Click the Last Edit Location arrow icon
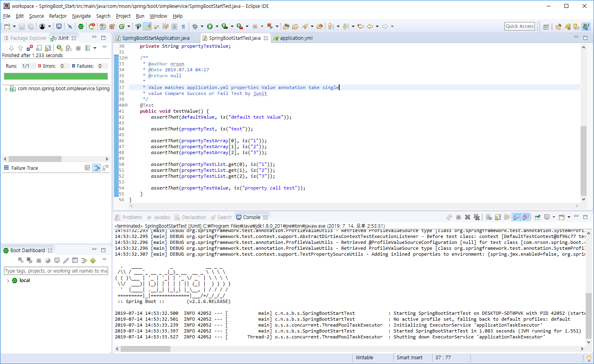 point(361,26)
